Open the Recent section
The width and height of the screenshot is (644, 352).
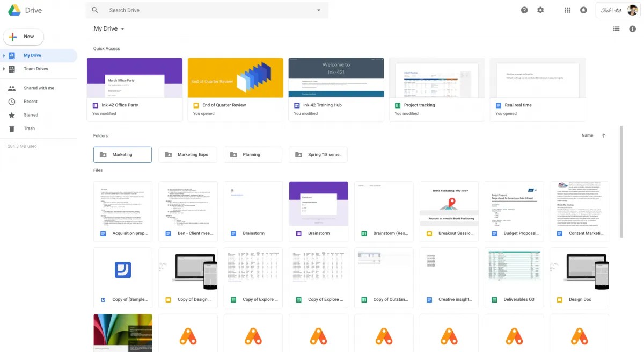click(31, 101)
